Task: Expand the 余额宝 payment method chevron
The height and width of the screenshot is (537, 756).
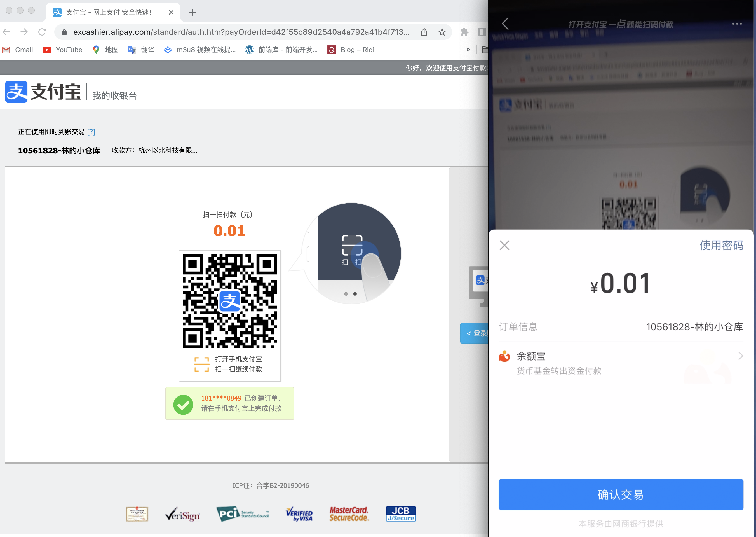Action: tap(740, 356)
